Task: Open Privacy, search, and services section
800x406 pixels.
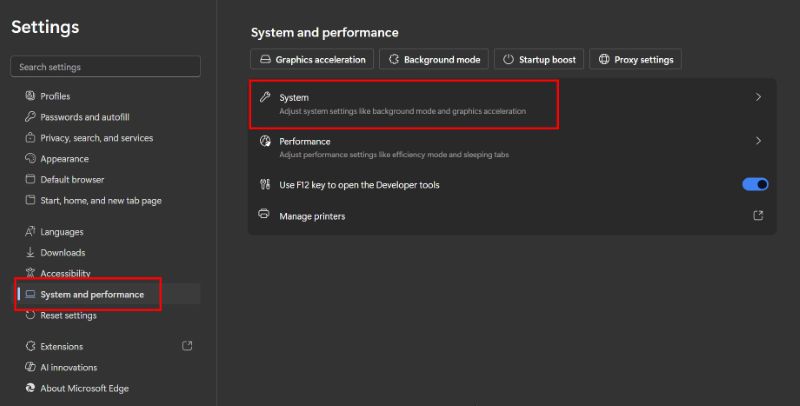Action: click(96, 138)
